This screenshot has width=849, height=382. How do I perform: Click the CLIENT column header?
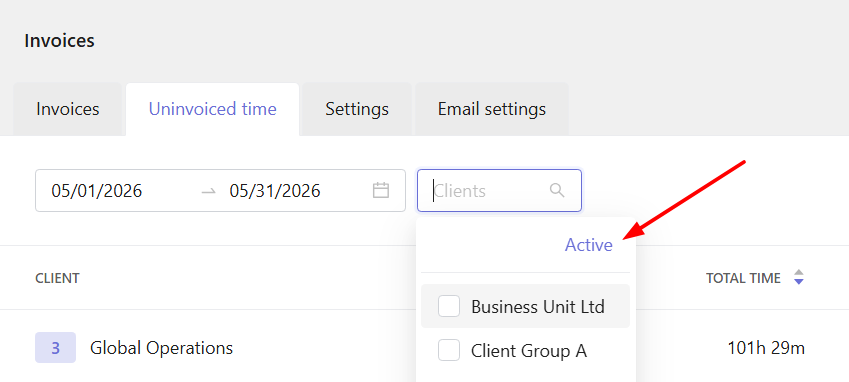[57, 278]
